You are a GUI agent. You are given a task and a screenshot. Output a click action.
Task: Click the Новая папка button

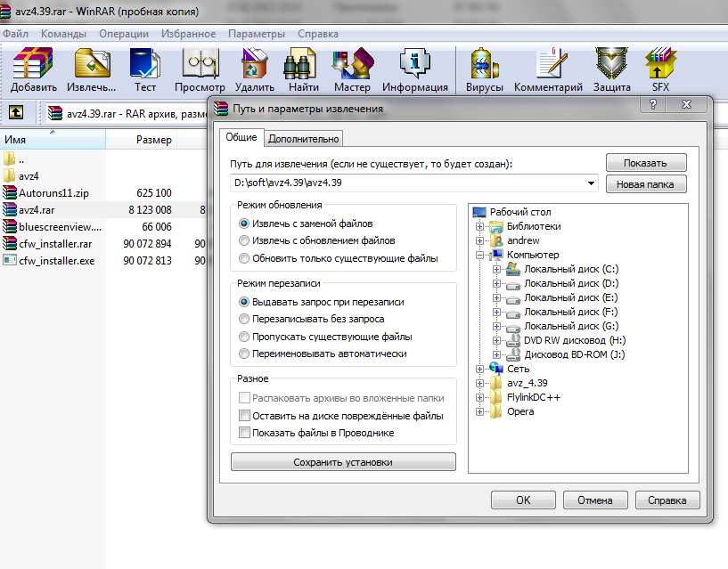(646, 184)
